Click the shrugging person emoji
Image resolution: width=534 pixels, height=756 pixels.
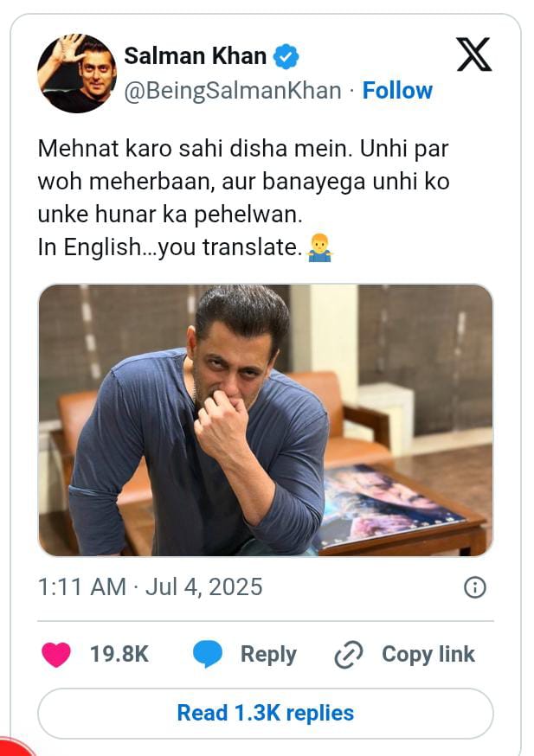pos(320,248)
